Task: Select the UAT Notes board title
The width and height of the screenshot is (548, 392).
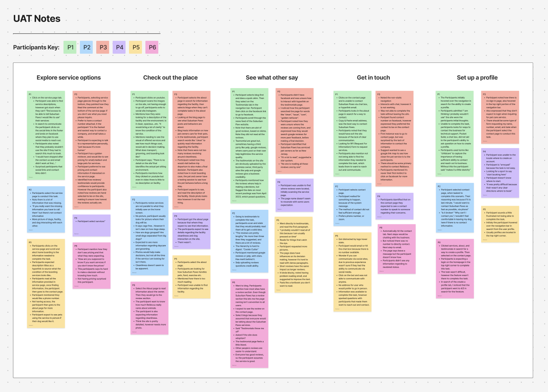Action: [37, 19]
